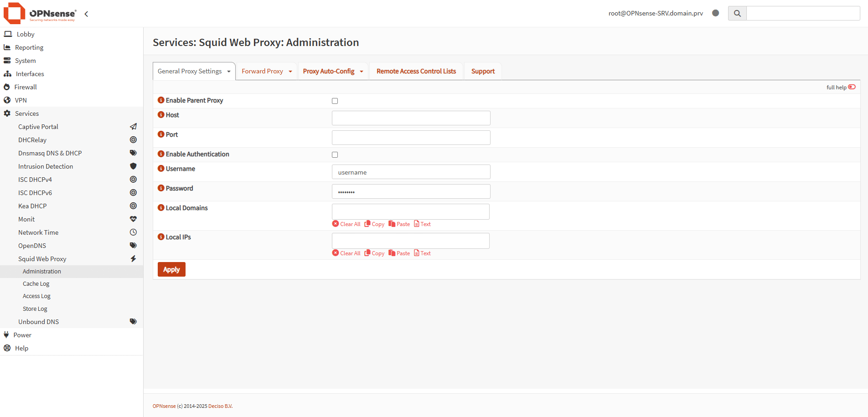Viewport: 868px width, 417px height.
Task: Paste into Local IPs
Action: pos(399,253)
